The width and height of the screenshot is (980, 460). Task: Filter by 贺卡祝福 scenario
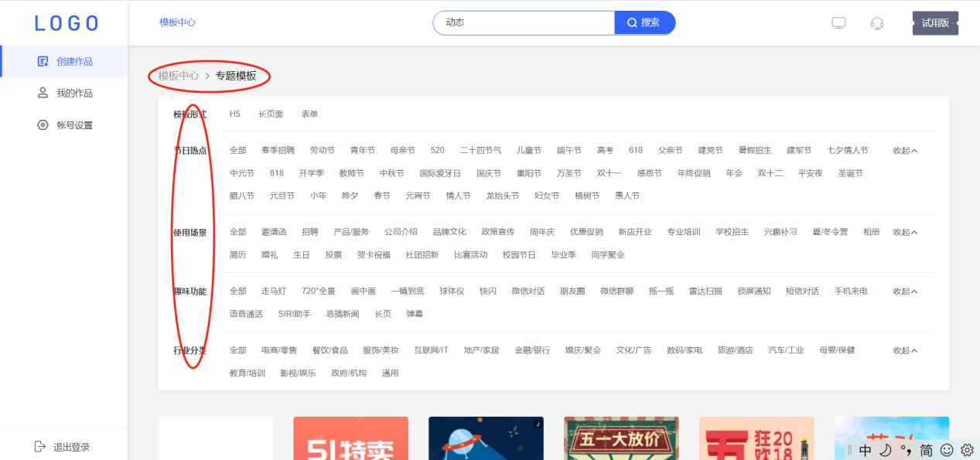pyautogui.click(x=374, y=254)
